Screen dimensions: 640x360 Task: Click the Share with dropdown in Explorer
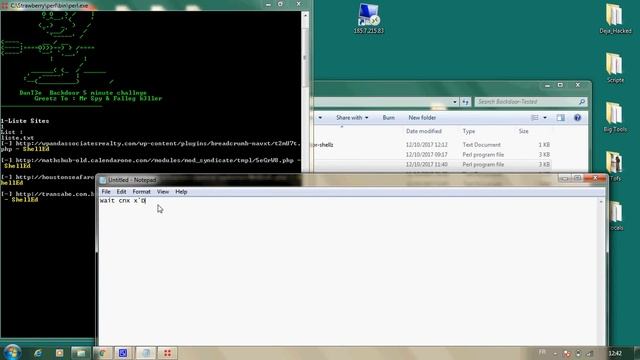point(352,118)
